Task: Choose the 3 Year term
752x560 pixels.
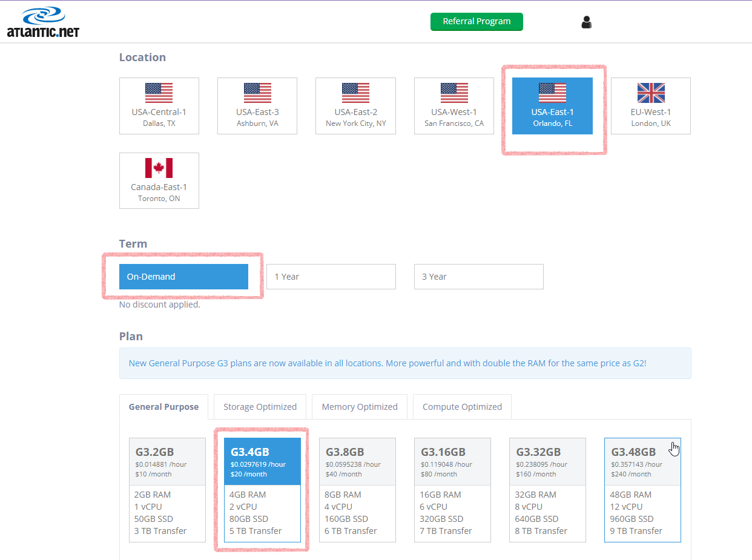Action: click(479, 277)
